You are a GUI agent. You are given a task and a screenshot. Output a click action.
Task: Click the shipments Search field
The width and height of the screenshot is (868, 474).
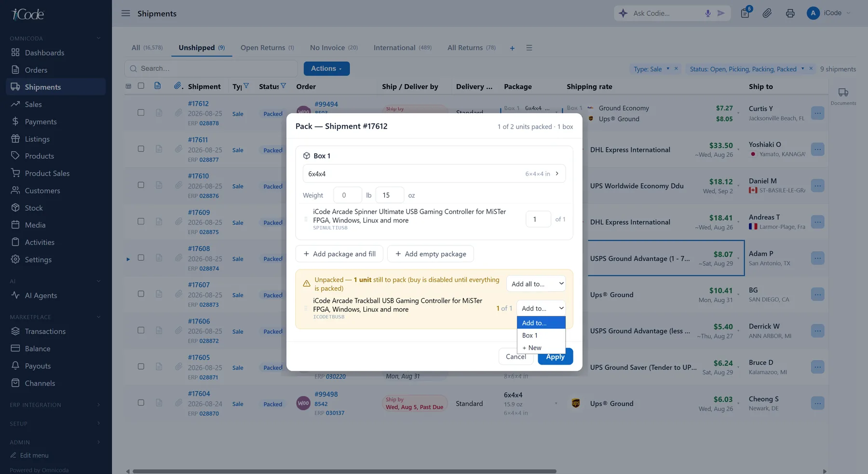pos(211,68)
